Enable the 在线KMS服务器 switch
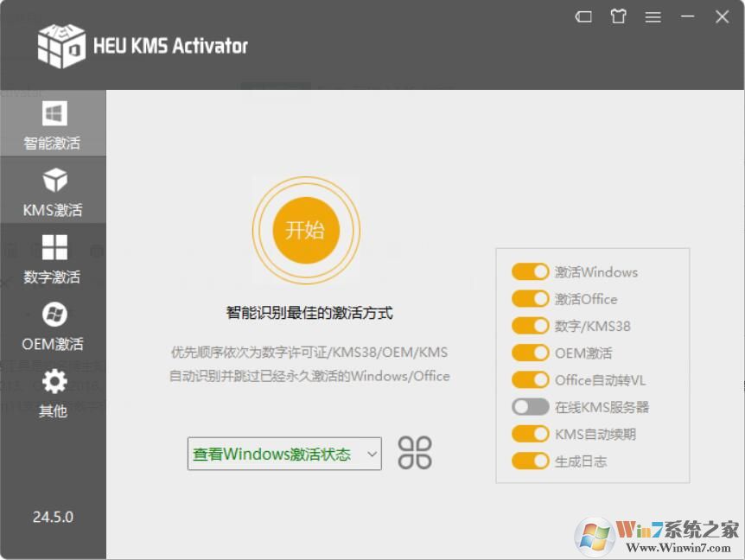The height and width of the screenshot is (560, 745). (x=531, y=406)
